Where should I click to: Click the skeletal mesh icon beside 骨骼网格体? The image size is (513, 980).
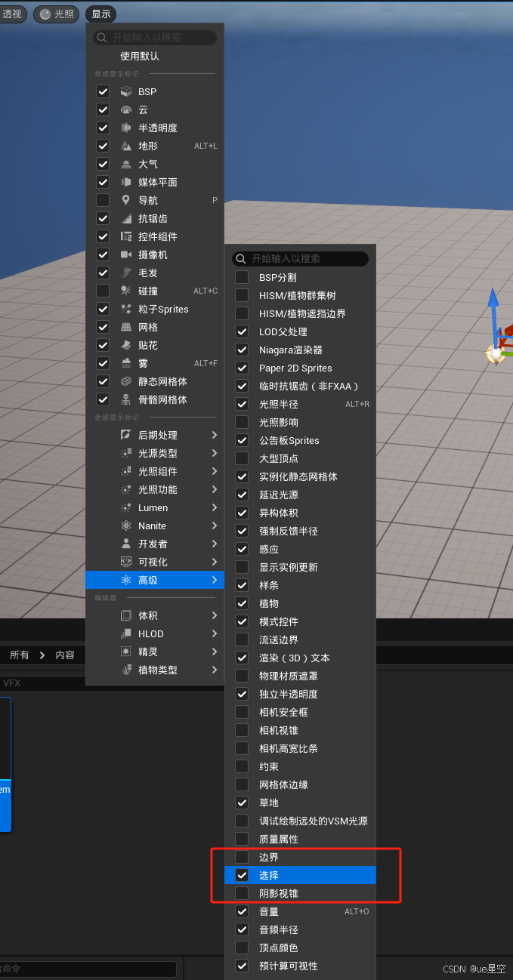126,399
